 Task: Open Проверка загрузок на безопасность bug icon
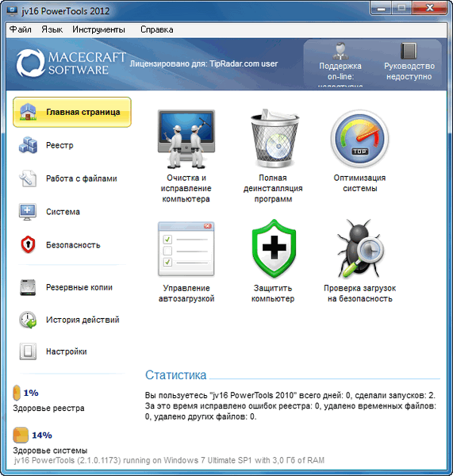pos(360,248)
